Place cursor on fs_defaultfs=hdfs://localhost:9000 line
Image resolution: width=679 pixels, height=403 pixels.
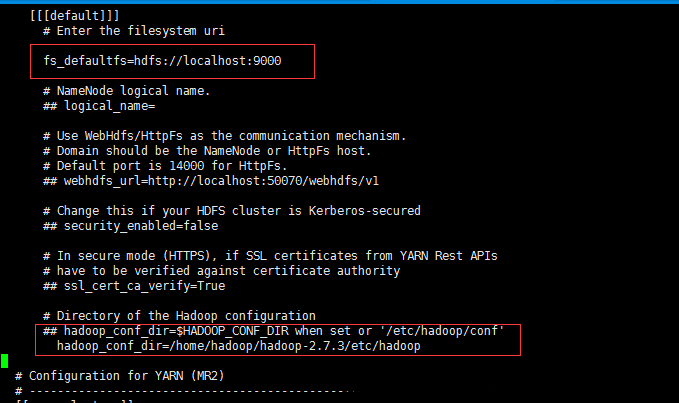click(162, 62)
